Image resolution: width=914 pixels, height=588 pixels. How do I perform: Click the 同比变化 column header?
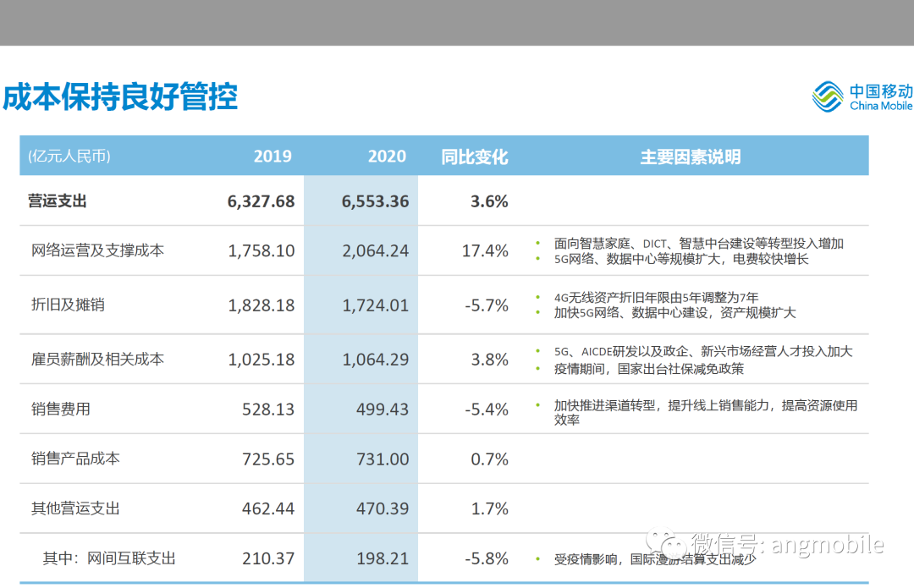[475, 157]
